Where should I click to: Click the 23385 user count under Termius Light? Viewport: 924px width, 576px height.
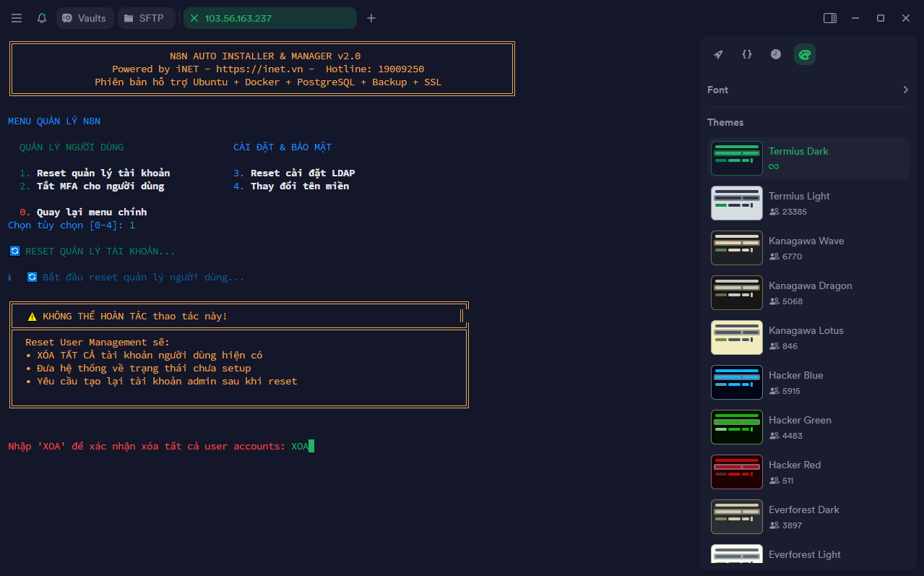794,212
